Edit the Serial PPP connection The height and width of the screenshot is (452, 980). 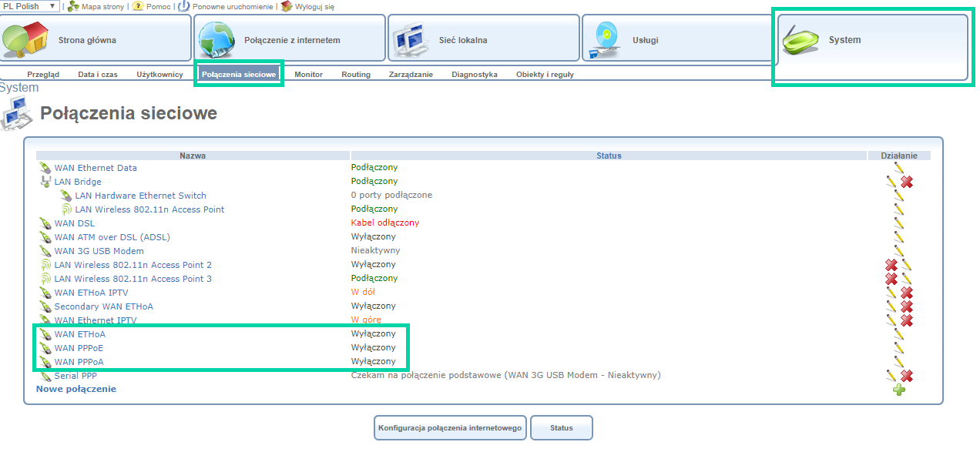(x=891, y=376)
